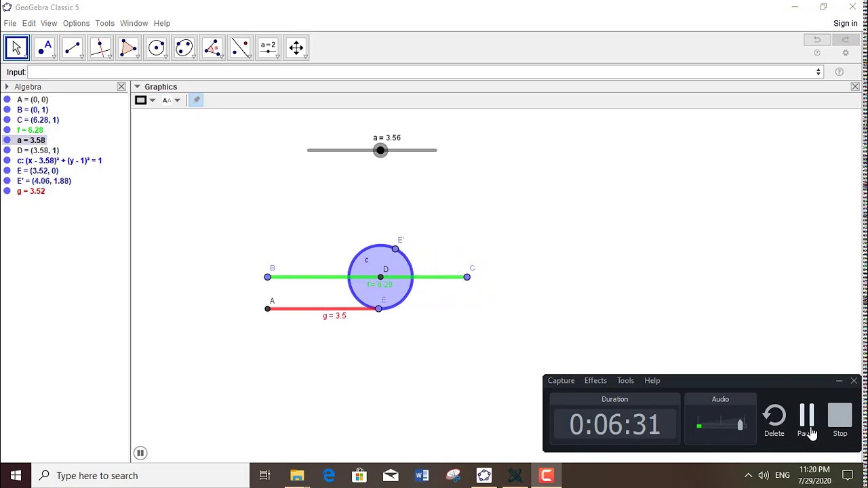The width and height of the screenshot is (868, 488).
Task: Open settings gear icon near Sign in
Action: click(x=846, y=54)
